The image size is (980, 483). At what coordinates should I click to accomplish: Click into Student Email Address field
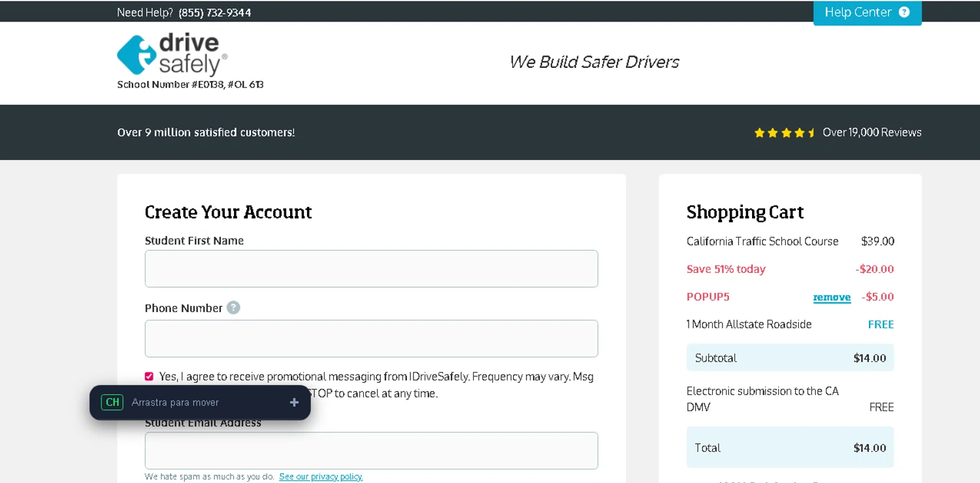click(371, 450)
